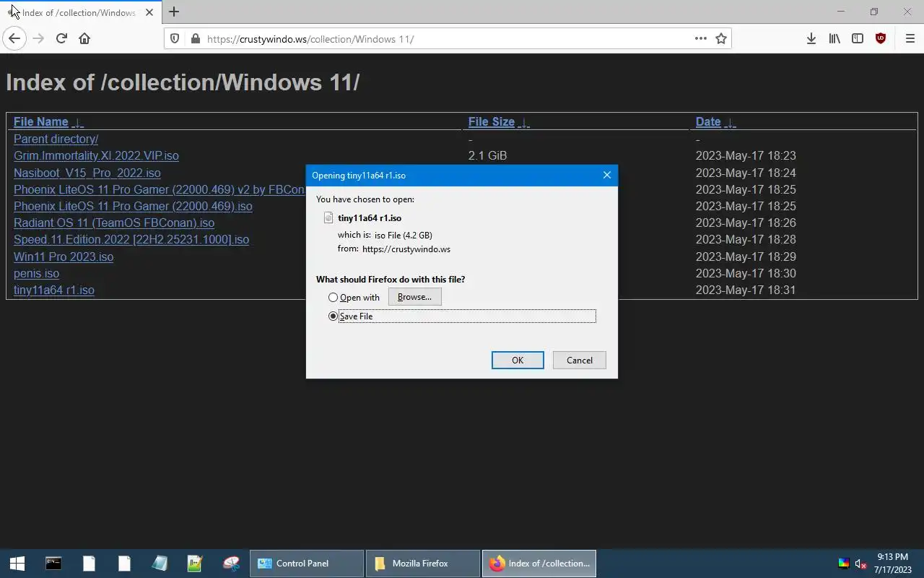Click the colorful display tray icon
The height and width of the screenshot is (578, 924).
click(x=843, y=564)
